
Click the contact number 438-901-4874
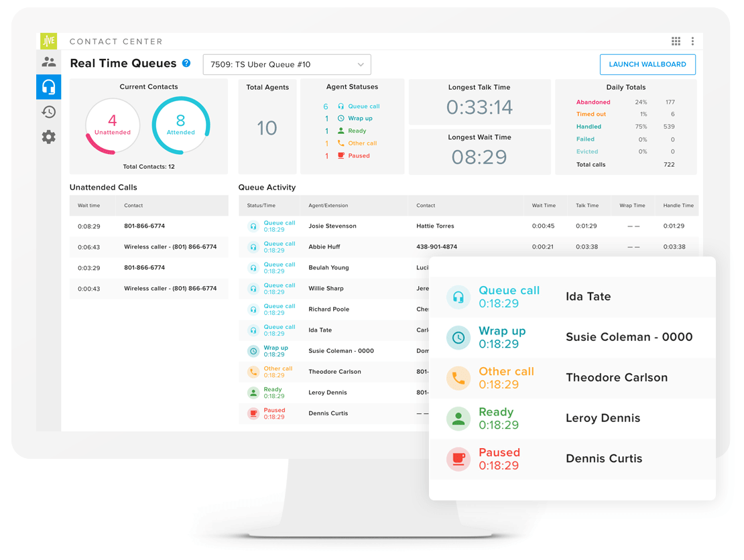pyautogui.click(x=436, y=247)
